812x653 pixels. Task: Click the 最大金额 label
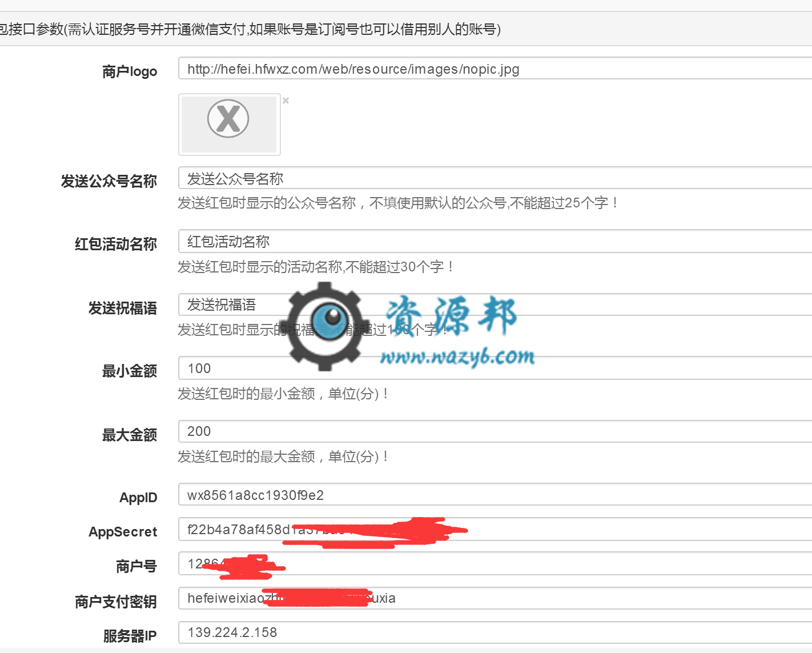tap(130, 435)
